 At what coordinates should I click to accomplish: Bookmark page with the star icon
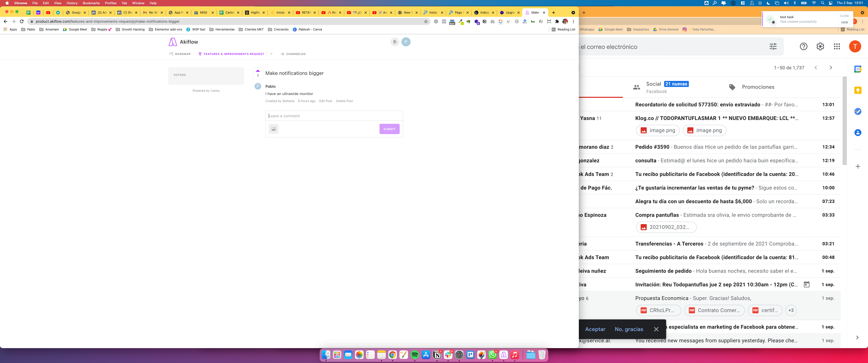(426, 21)
